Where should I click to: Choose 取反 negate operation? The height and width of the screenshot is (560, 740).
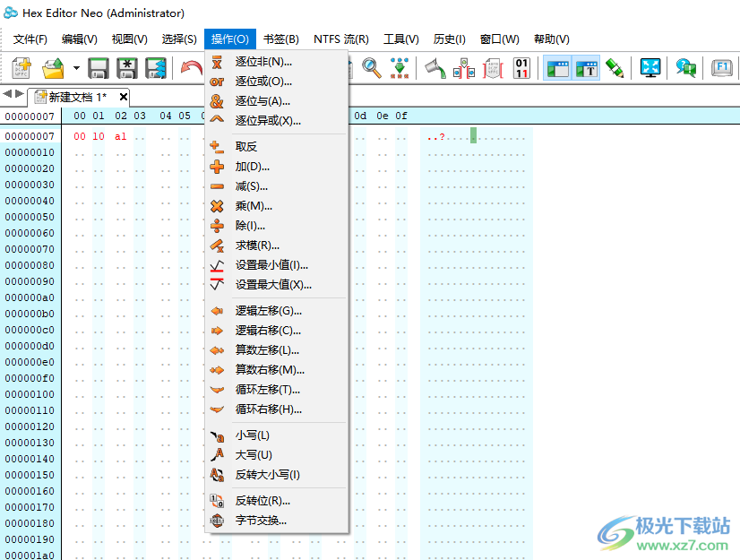pyautogui.click(x=277, y=147)
